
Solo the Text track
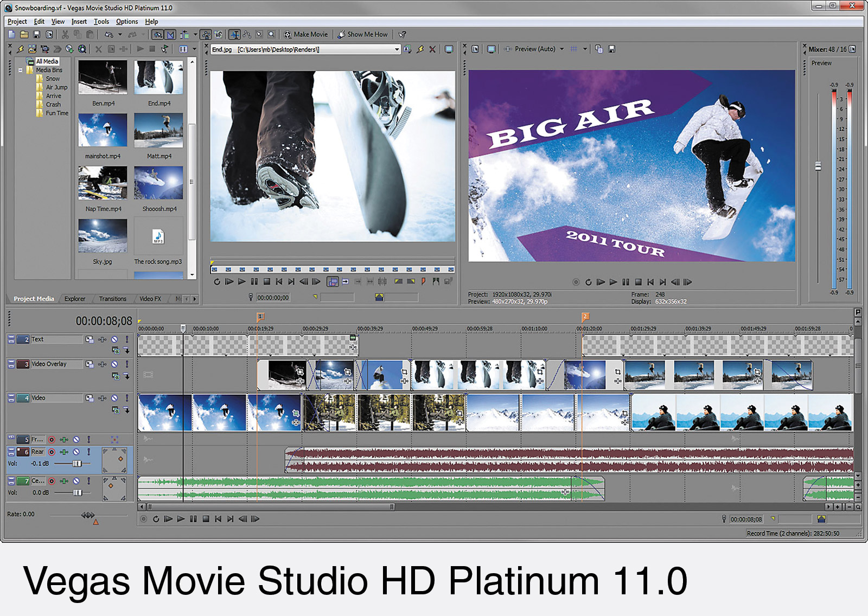point(127,339)
